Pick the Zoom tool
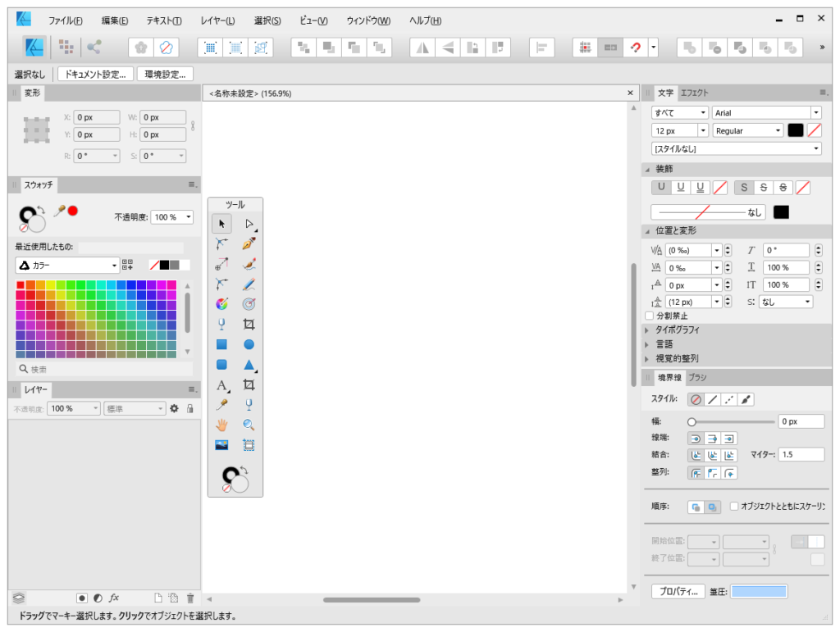The height and width of the screenshot is (632, 840). click(x=249, y=424)
